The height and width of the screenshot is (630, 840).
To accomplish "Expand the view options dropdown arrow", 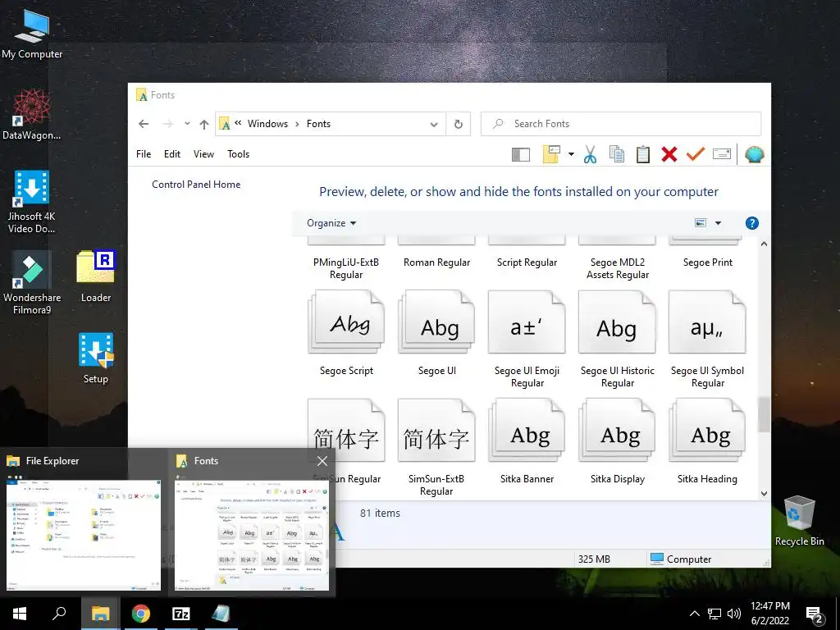I will [718, 223].
